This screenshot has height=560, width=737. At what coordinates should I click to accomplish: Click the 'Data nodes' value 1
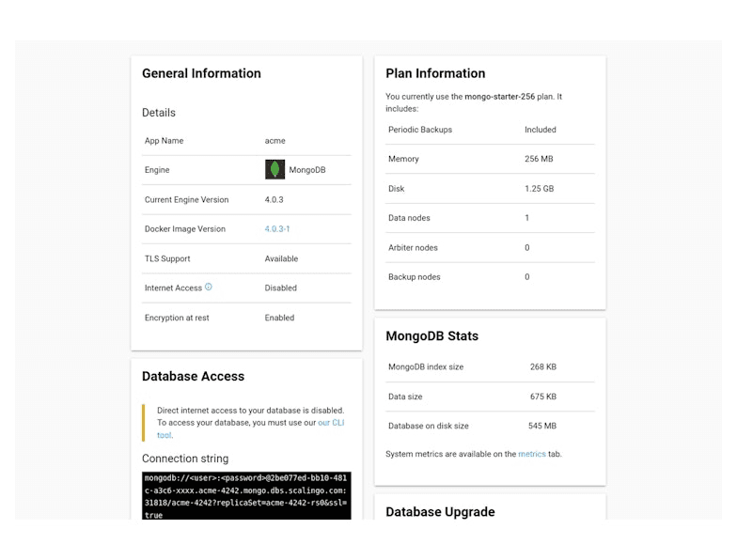(526, 218)
